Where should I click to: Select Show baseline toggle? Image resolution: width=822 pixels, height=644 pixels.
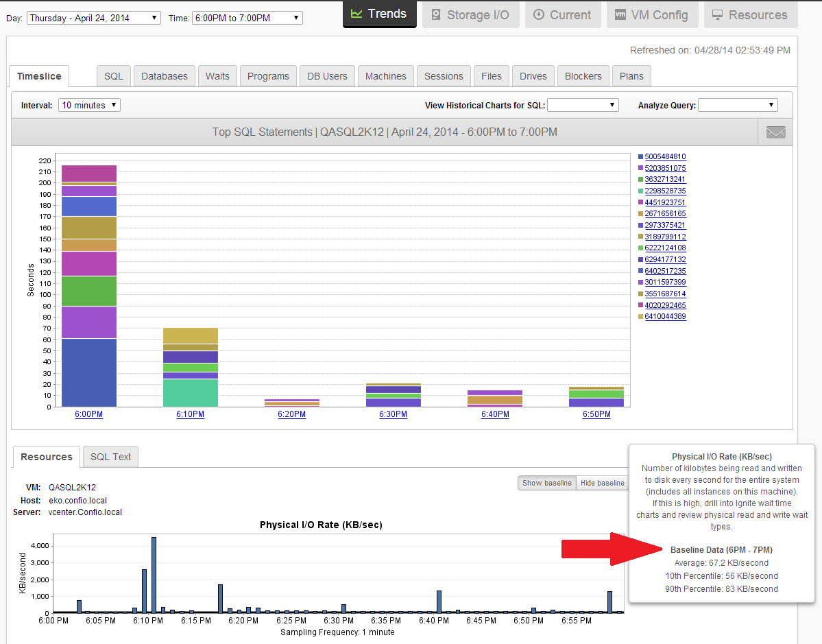point(547,483)
